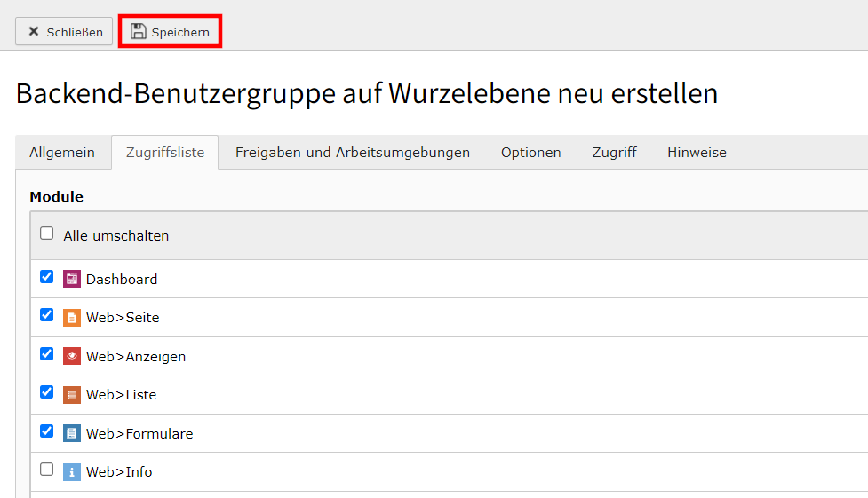
Task: Save the group with the Speichern button
Action: [170, 32]
